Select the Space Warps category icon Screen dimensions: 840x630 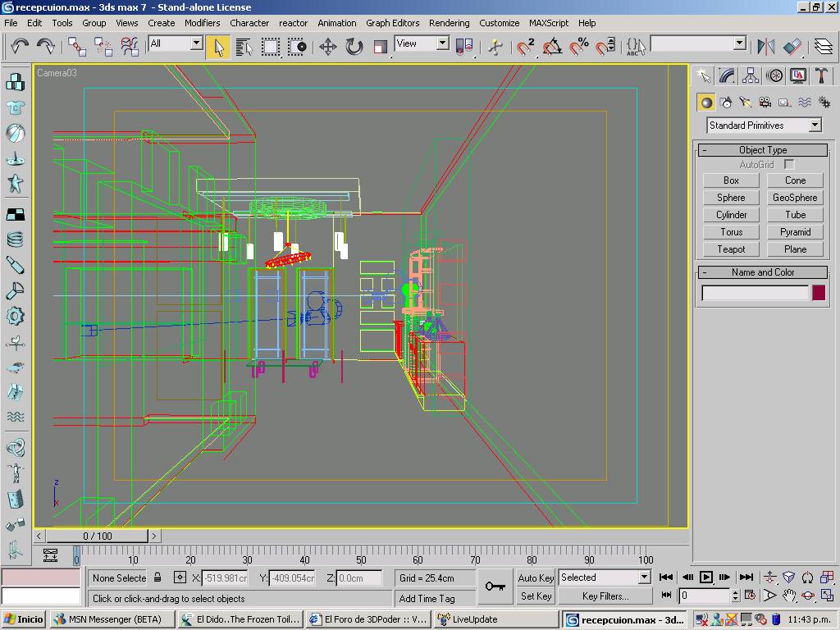coord(804,103)
